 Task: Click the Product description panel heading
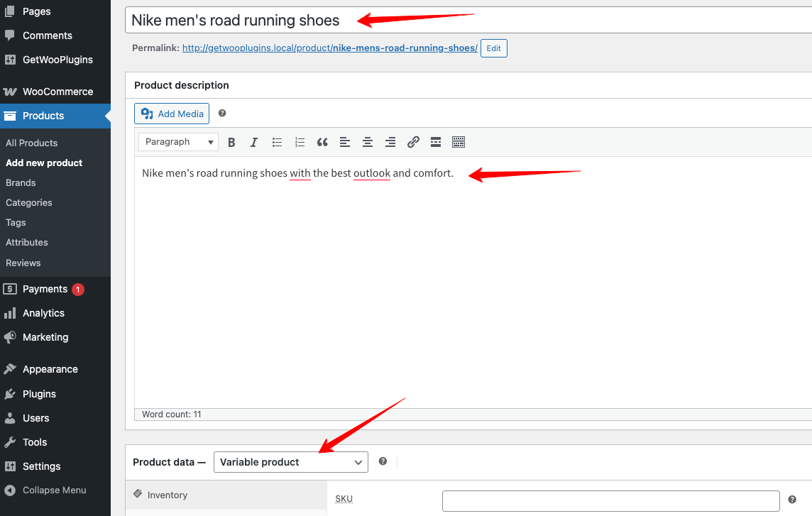[181, 85]
